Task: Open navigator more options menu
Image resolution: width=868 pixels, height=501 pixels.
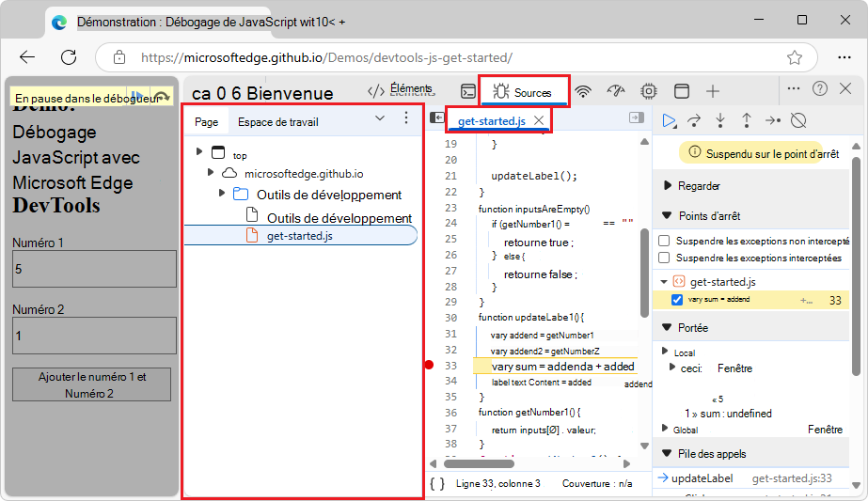Action: (x=405, y=117)
